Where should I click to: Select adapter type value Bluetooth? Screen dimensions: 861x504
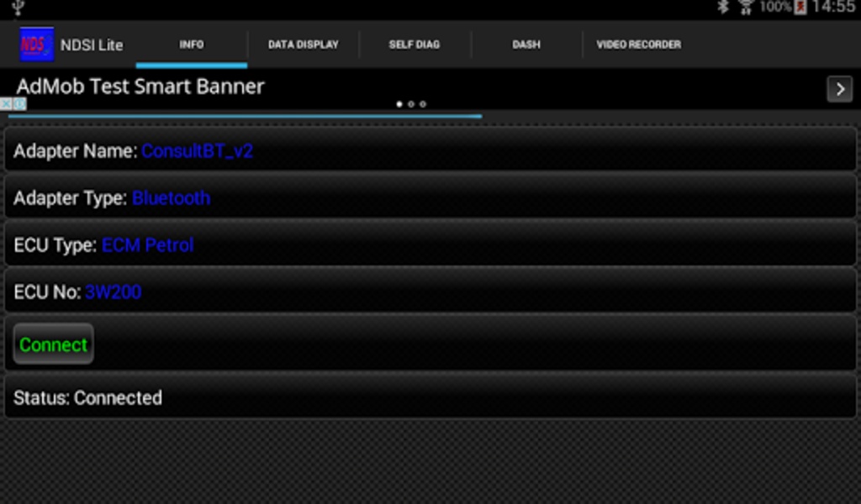(x=172, y=198)
